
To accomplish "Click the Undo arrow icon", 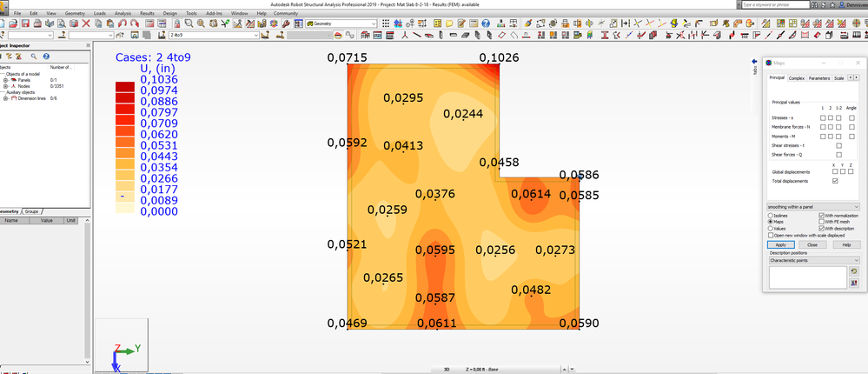I will [x=123, y=23].
